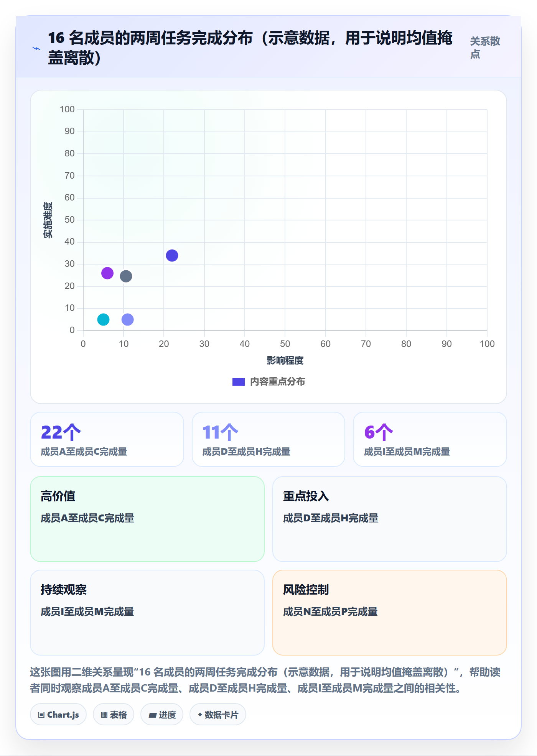This screenshot has width=537, height=756.
Task: Click the 持续观察 card heading
Action: [64, 590]
